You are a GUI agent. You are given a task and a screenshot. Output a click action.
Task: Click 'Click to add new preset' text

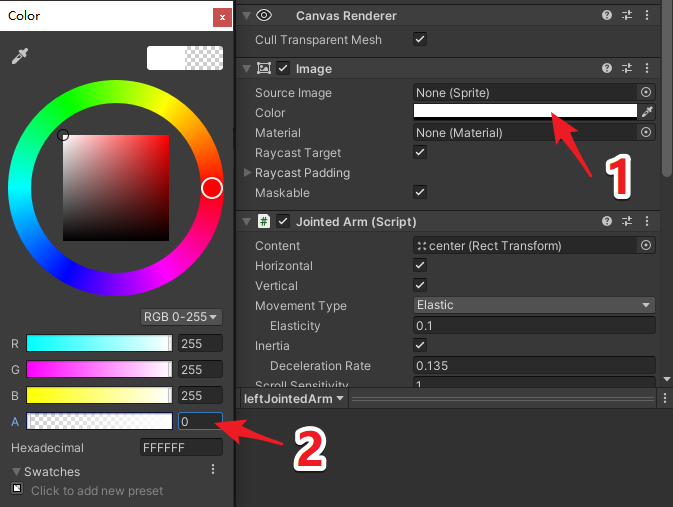coord(97,490)
